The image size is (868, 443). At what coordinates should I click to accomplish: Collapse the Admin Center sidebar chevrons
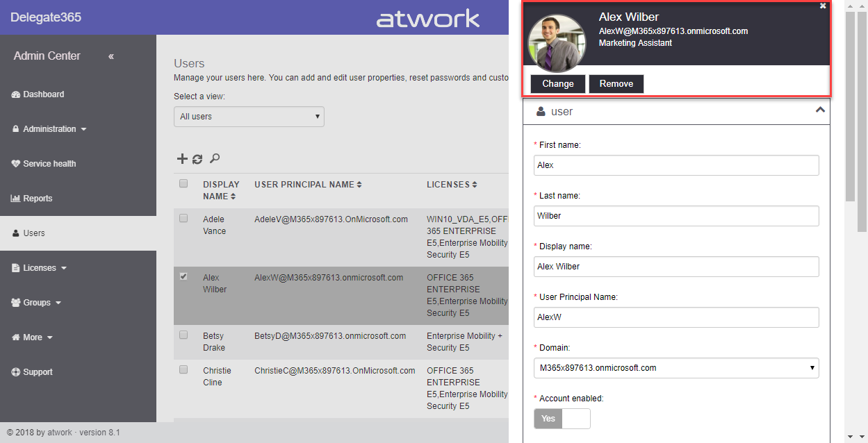pyautogui.click(x=111, y=56)
